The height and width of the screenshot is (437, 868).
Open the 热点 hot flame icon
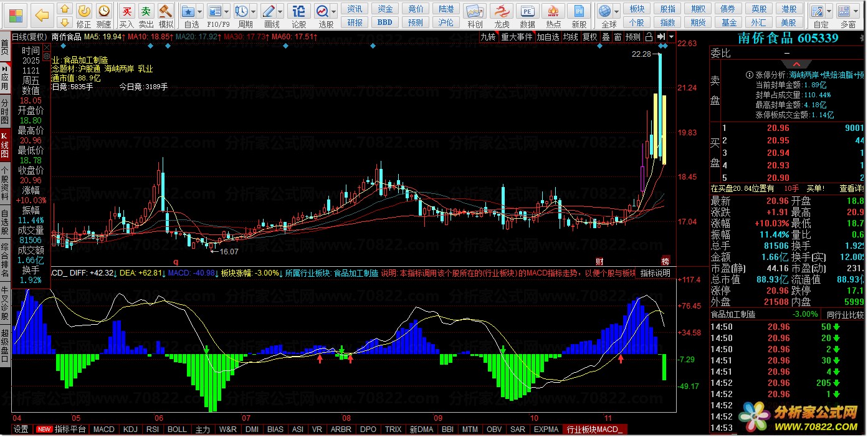click(x=553, y=15)
